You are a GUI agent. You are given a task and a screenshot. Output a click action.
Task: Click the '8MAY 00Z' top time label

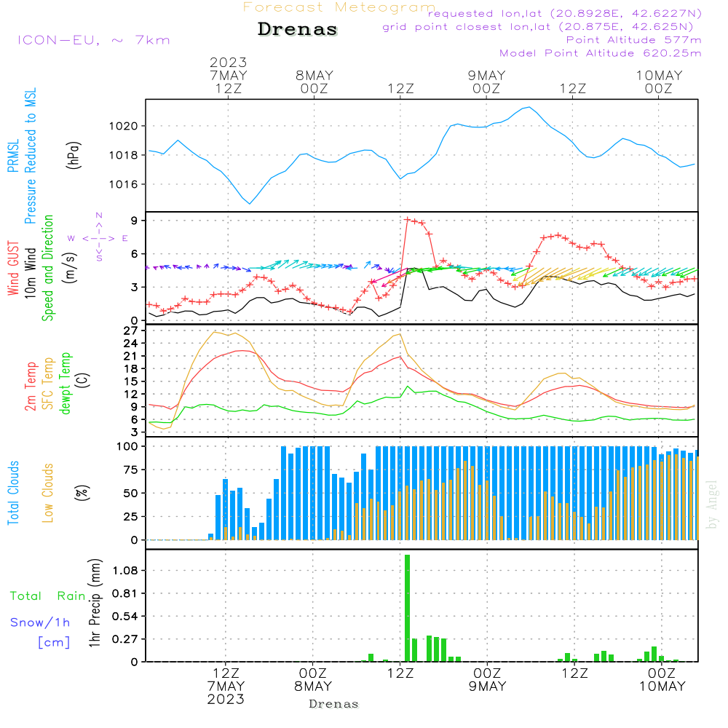click(x=314, y=82)
